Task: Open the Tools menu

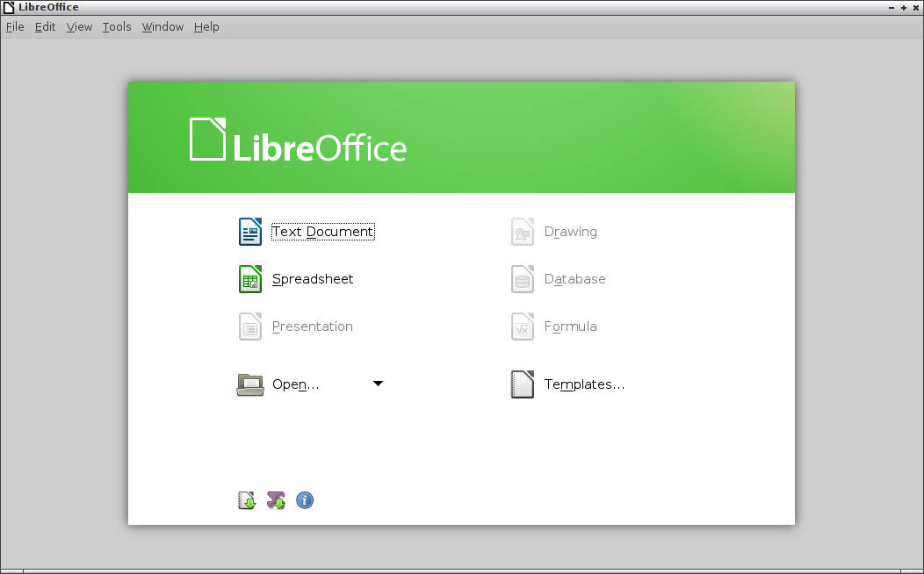Action: (x=117, y=27)
